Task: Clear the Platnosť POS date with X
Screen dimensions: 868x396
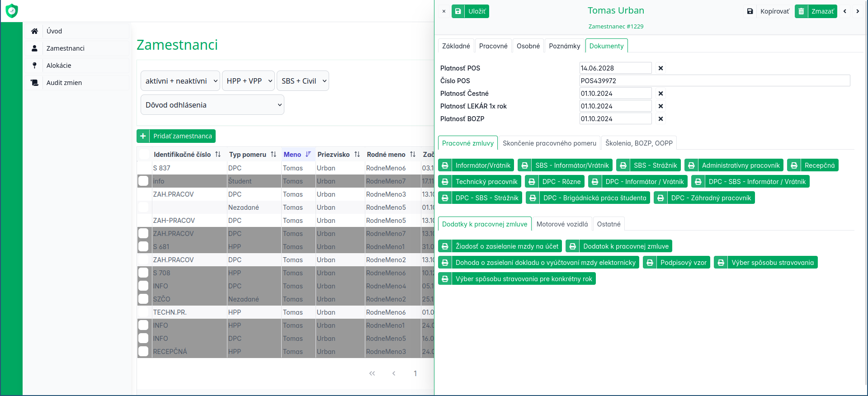Action: tap(660, 68)
